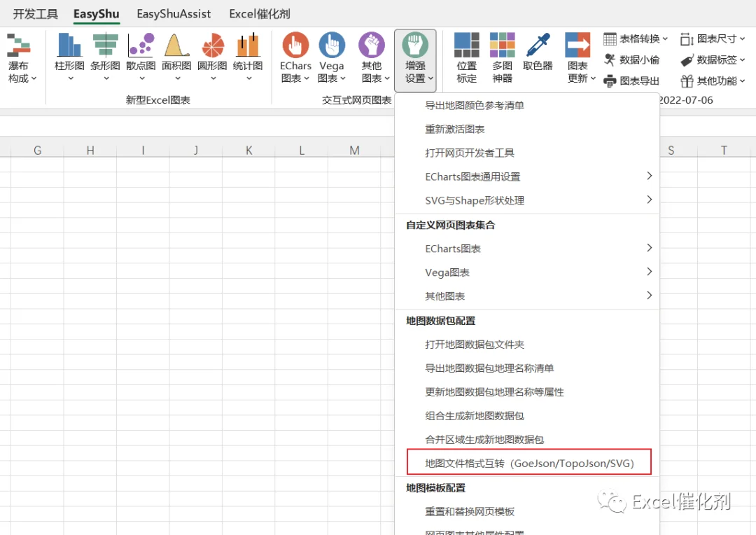The image size is (756, 535).
Task: Click the 图表导出 printer button
Action: coord(631,81)
